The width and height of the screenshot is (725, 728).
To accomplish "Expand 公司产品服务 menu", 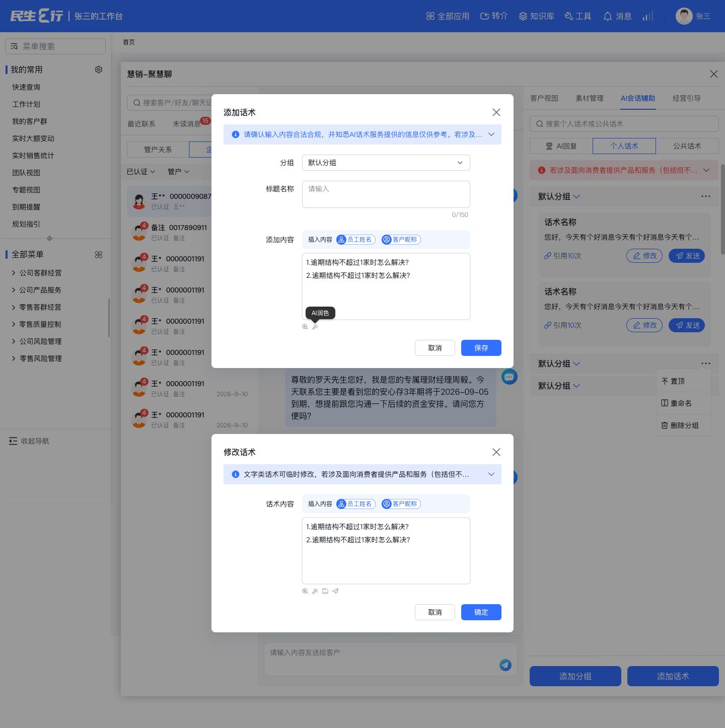I will pos(36,290).
